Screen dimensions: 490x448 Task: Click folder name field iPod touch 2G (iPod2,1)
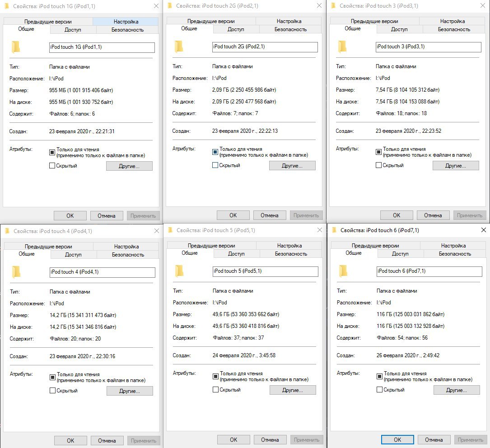click(265, 47)
